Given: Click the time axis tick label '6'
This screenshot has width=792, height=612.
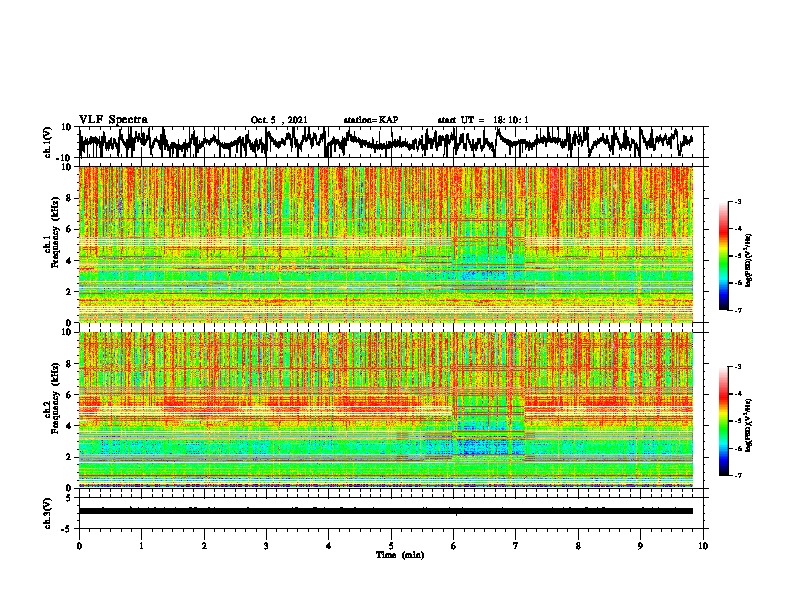Looking at the screenshot, I should (454, 546).
